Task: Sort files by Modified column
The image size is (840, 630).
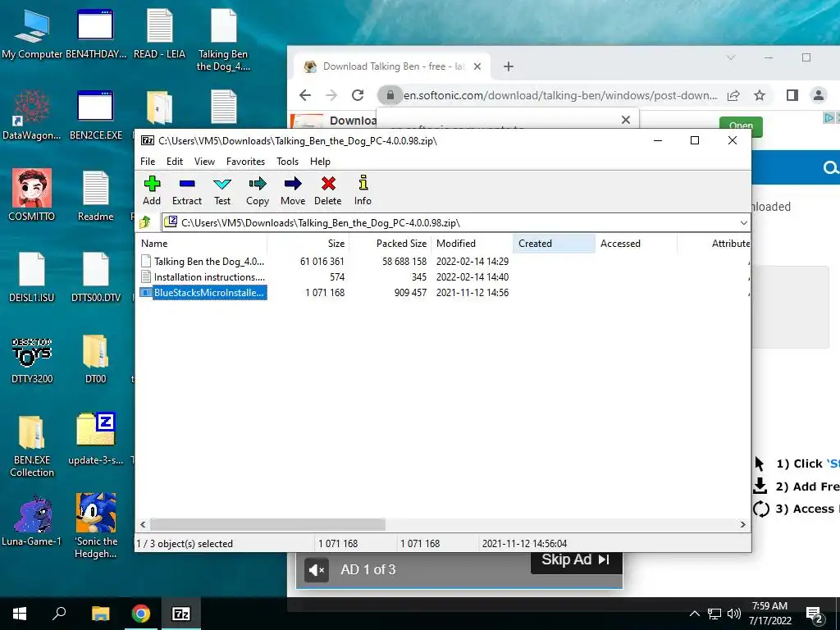Action: (472, 243)
